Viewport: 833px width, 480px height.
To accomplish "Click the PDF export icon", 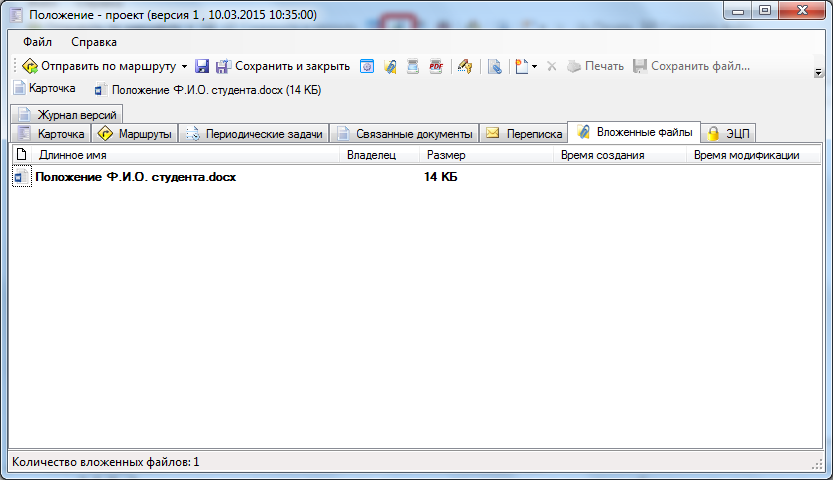I will [x=436, y=66].
